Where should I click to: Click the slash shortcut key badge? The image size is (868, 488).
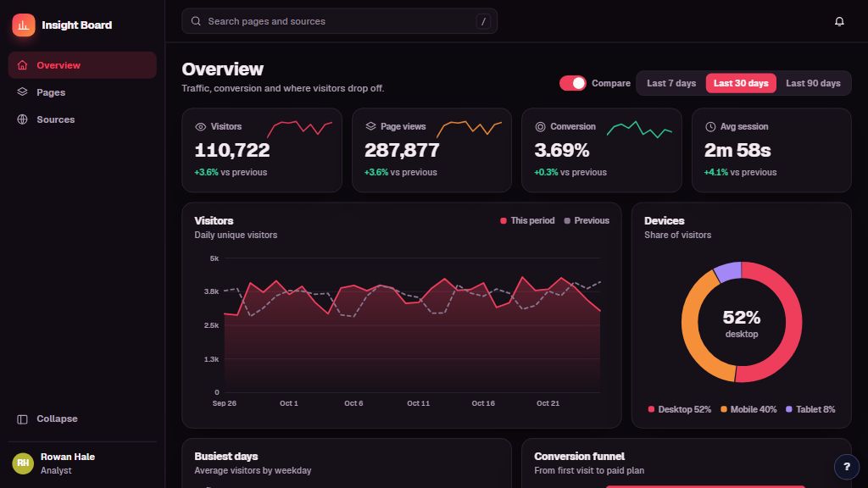click(x=483, y=21)
